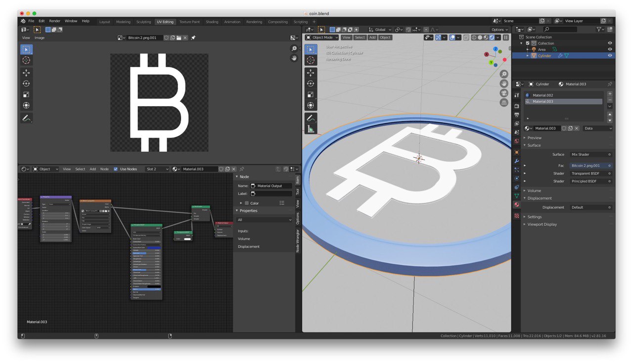This screenshot has height=364, width=633.
Task: Open the Add menu in the node editor
Action: pos(92,169)
